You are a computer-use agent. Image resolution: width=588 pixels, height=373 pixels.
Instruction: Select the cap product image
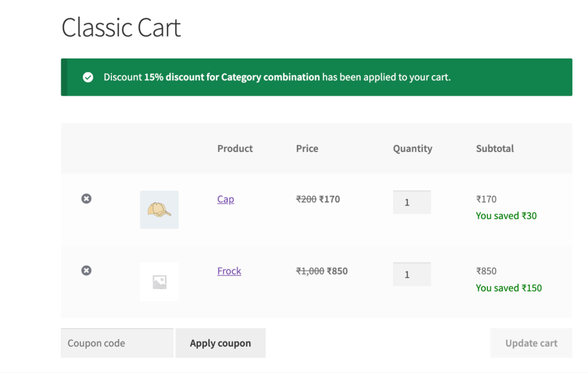tap(159, 209)
